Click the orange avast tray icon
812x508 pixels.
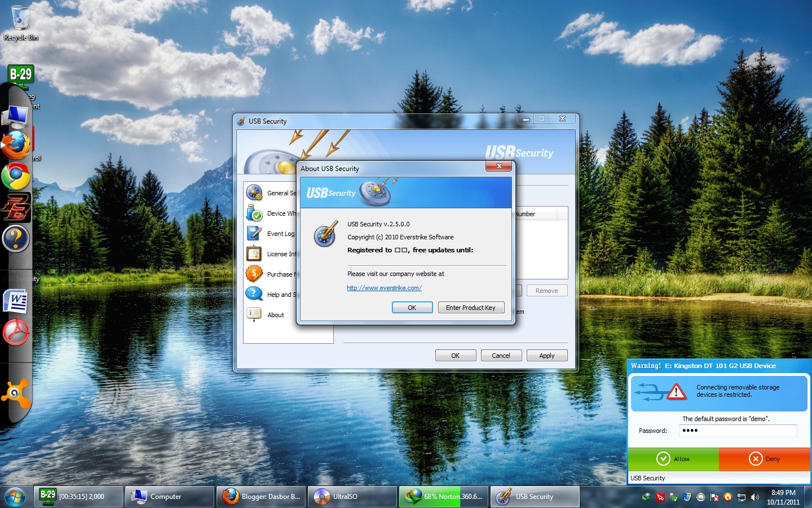(728, 497)
